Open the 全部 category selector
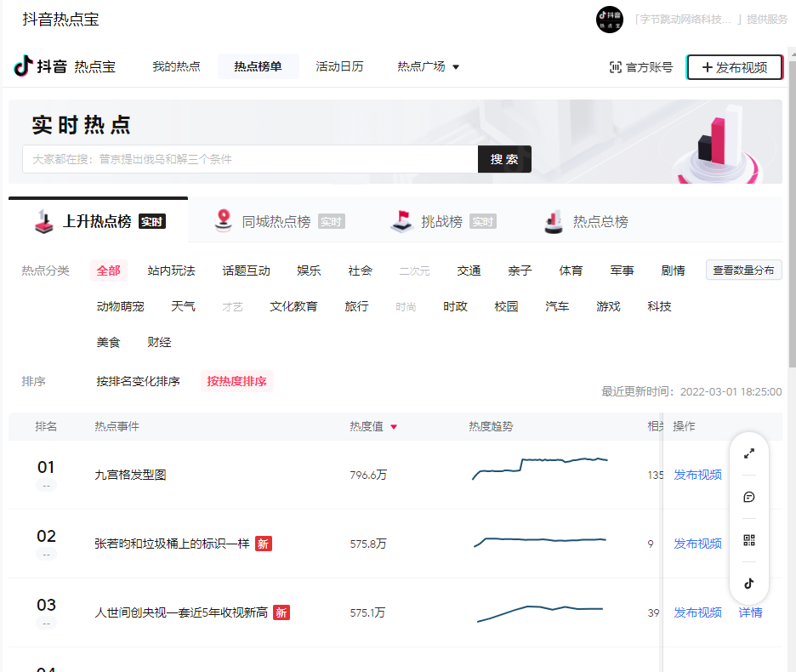Image resolution: width=796 pixels, height=672 pixels. point(108,270)
